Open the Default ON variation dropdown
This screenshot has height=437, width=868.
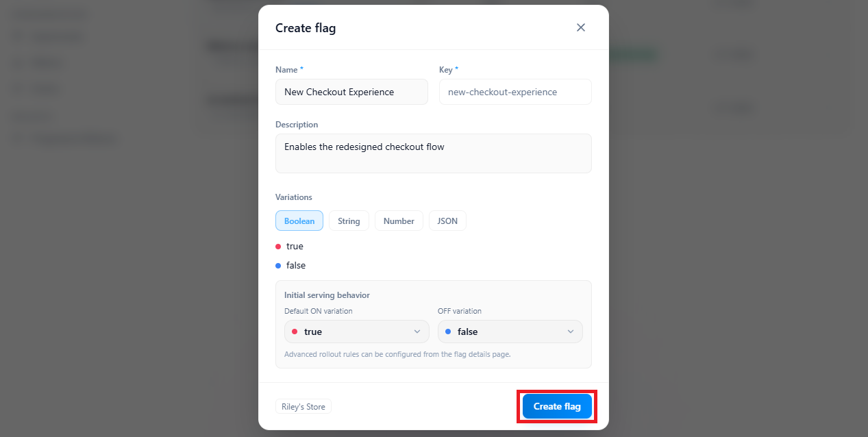pyautogui.click(x=356, y=332)
